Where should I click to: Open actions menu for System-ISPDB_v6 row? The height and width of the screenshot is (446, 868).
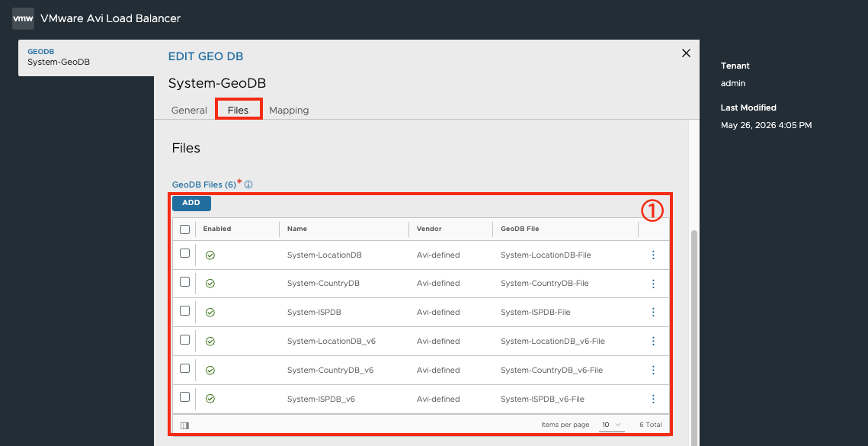pos(653,399)
